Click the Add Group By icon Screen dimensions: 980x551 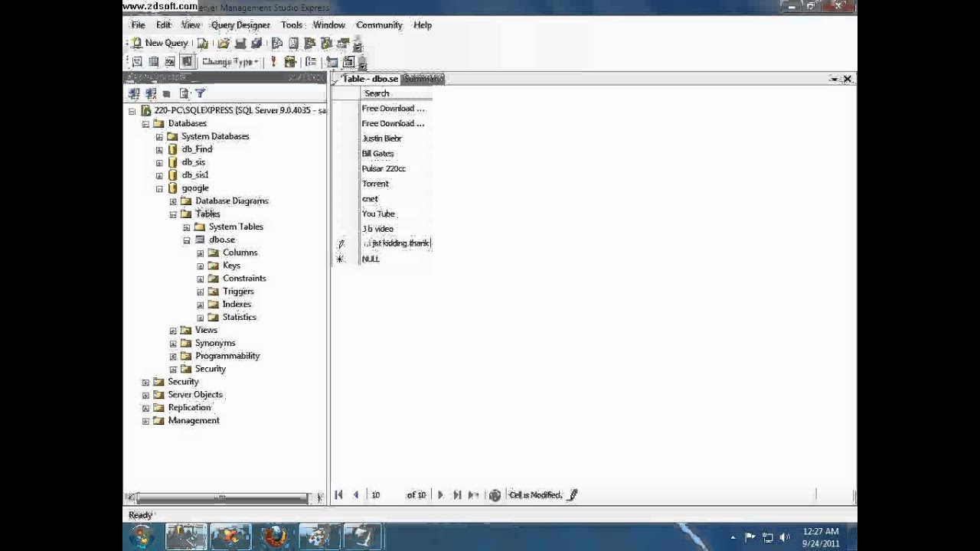(311, 62)
